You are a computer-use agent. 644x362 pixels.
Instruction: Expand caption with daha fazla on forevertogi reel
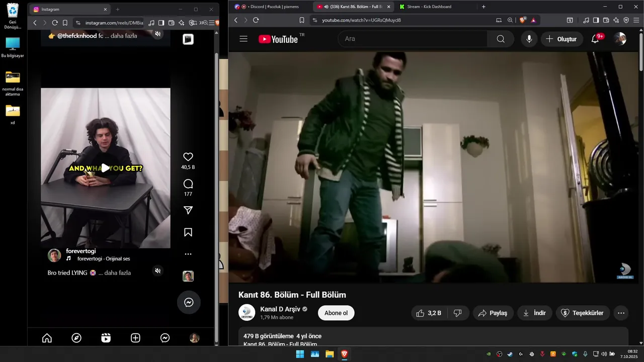[x=118, y=273]
